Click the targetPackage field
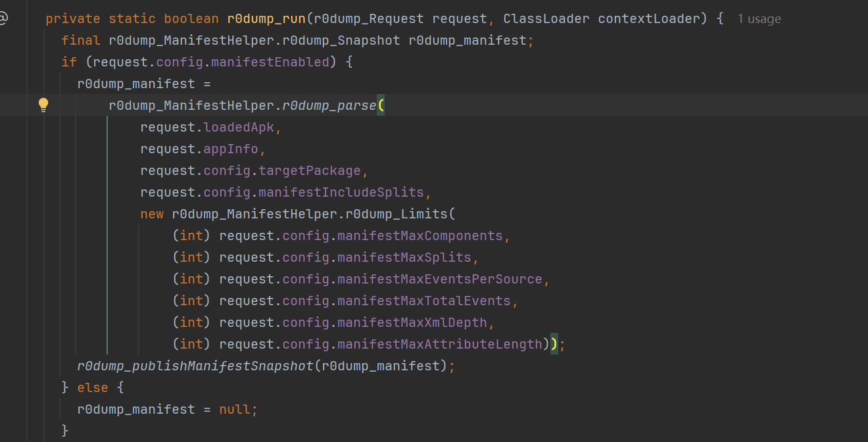This screenshot has height=442, width=868. pos(310,170)
